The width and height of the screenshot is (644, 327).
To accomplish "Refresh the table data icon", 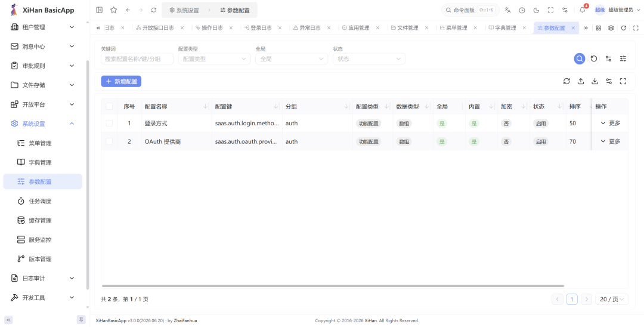I will coord(567,81).
